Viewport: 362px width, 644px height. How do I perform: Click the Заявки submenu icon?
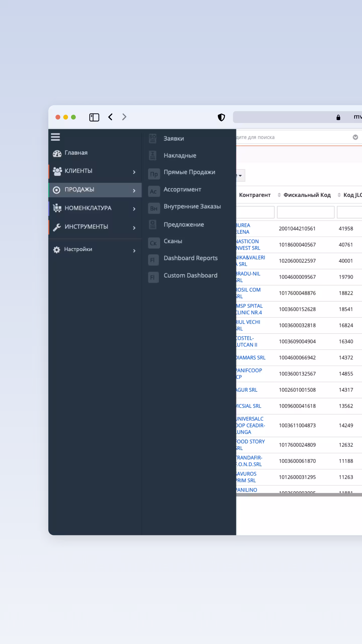point(153,139)
